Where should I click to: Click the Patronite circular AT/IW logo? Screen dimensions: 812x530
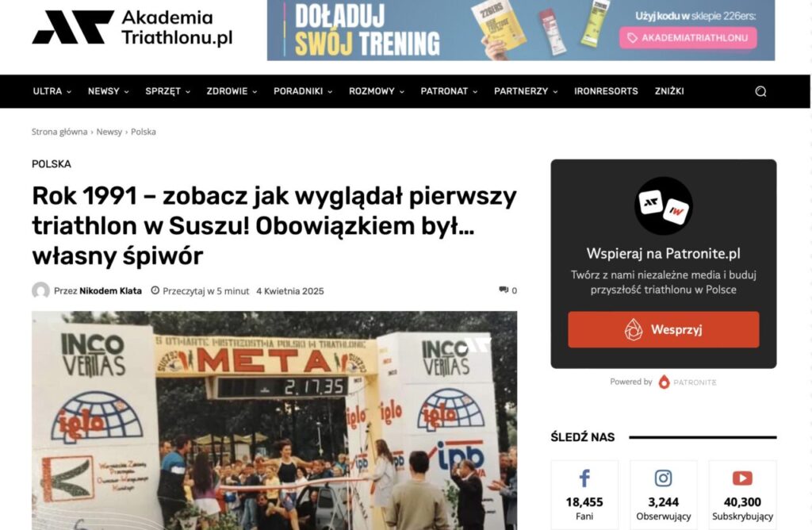[664, 205]
